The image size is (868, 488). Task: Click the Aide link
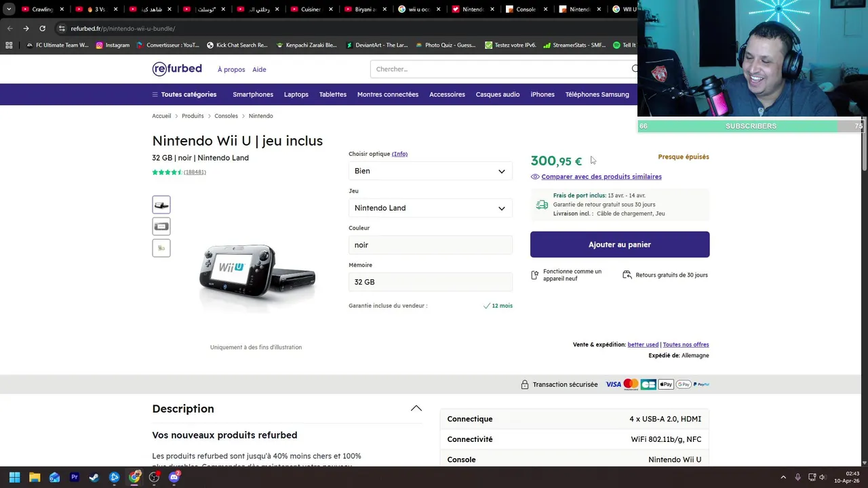(259, 69)
